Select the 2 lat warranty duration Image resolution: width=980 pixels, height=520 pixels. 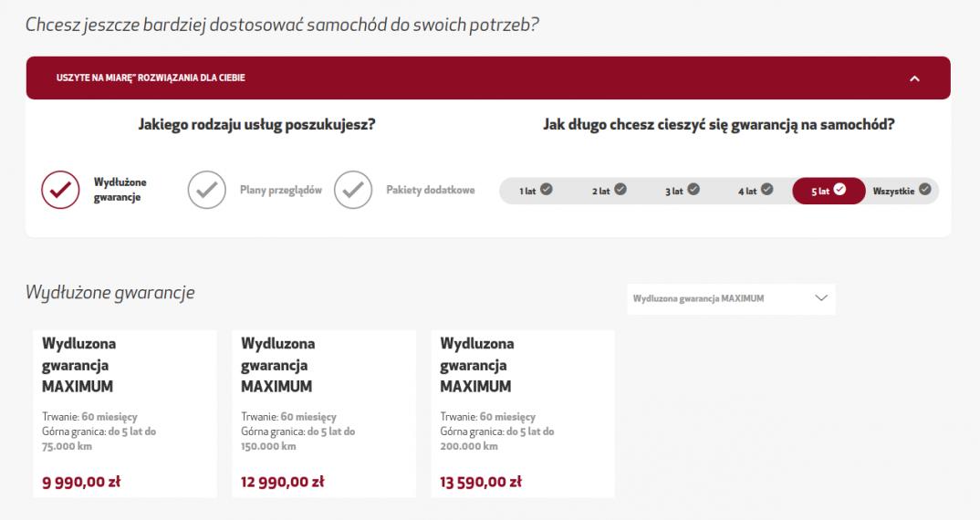pyautogui.click(x=609, y=190)
